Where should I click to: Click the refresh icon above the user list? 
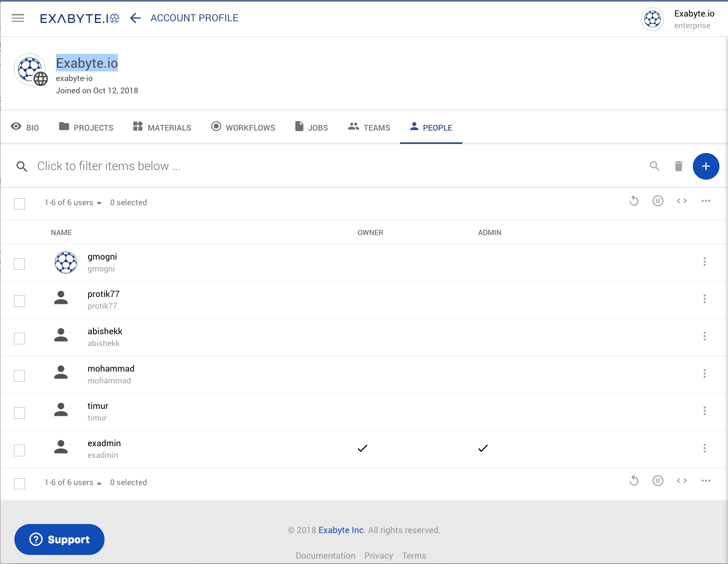tap(634, 201)
